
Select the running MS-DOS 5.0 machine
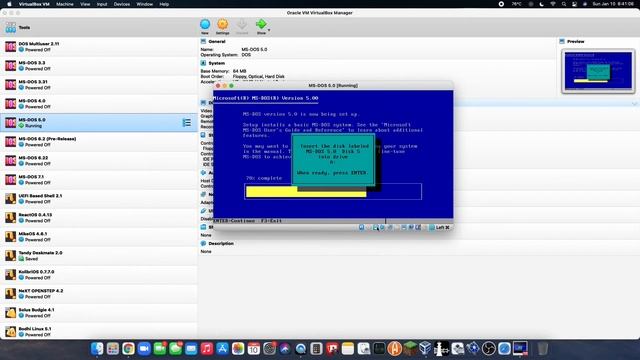coord(99,122)
